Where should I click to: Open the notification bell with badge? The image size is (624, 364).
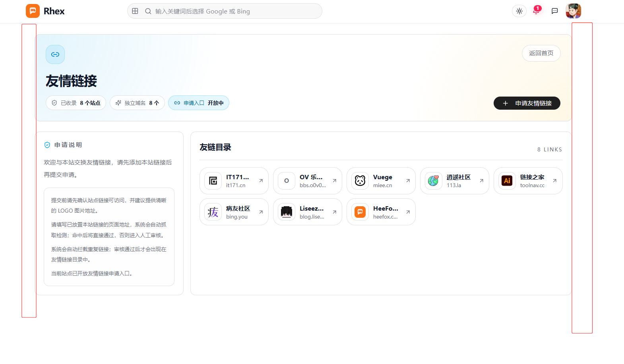pos(537,10)
